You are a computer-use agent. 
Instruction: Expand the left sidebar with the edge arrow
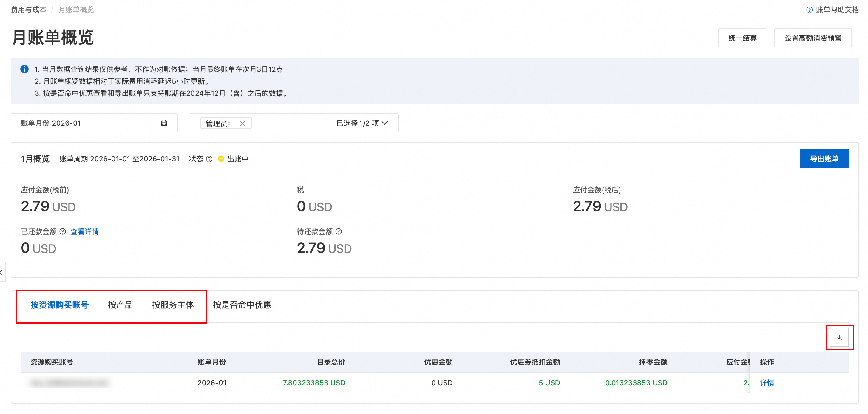(2, 272)
